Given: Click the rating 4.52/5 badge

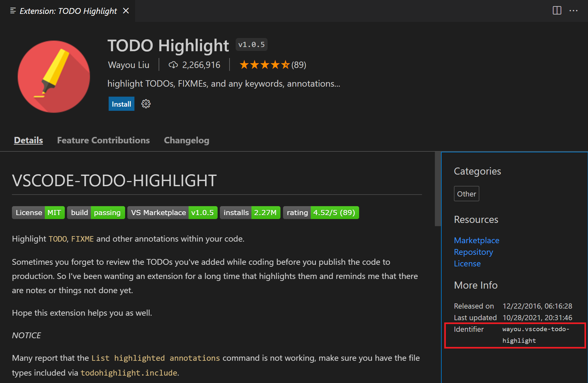Looking at the screenshot, I should click(321, 212).
